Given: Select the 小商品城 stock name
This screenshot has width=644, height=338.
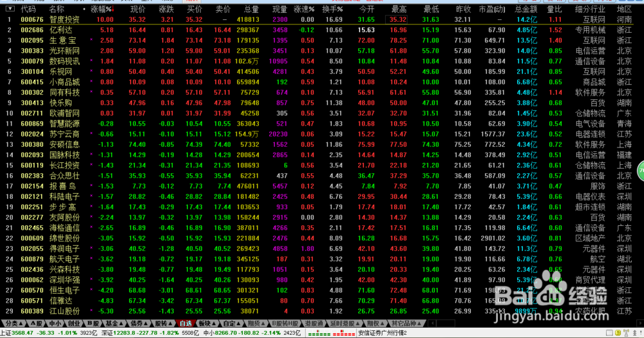Looking at the screenshot, I should 64,82.
